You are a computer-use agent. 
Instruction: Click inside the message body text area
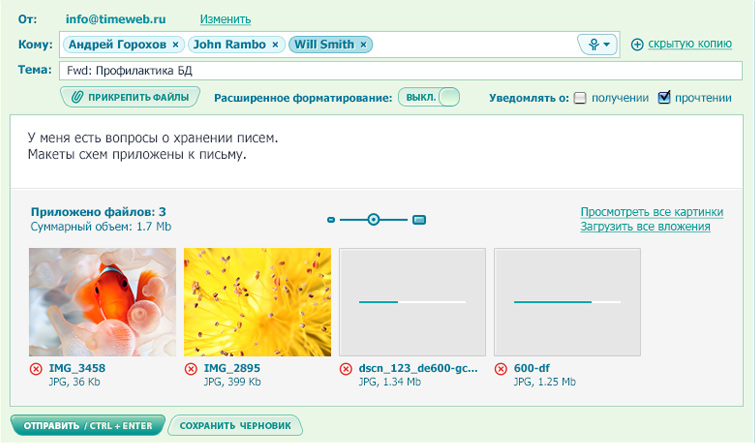[377, 152]
